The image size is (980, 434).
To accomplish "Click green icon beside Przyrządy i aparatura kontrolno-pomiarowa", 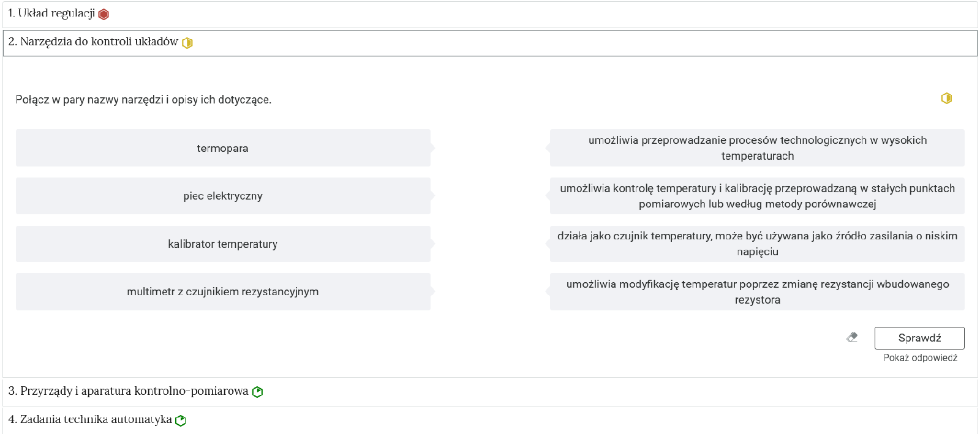I will (258, 392).
